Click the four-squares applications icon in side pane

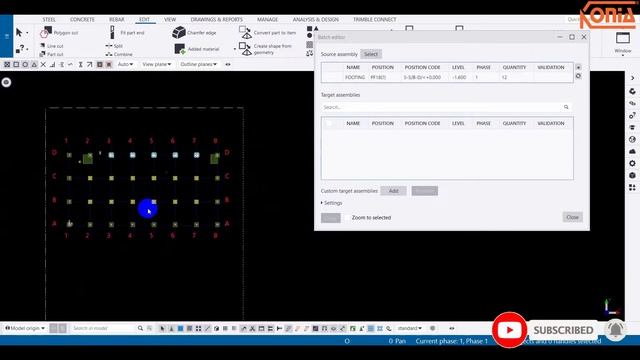(632, 187)
